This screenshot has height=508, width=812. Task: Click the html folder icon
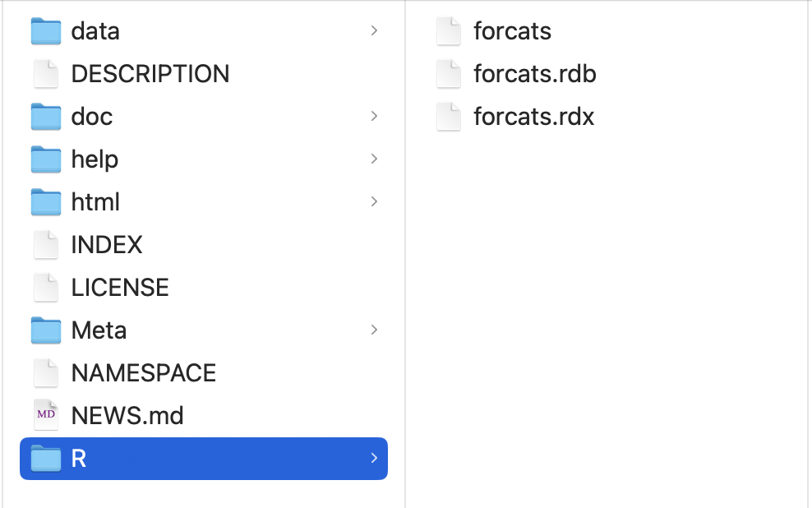[x=46, y=202]
